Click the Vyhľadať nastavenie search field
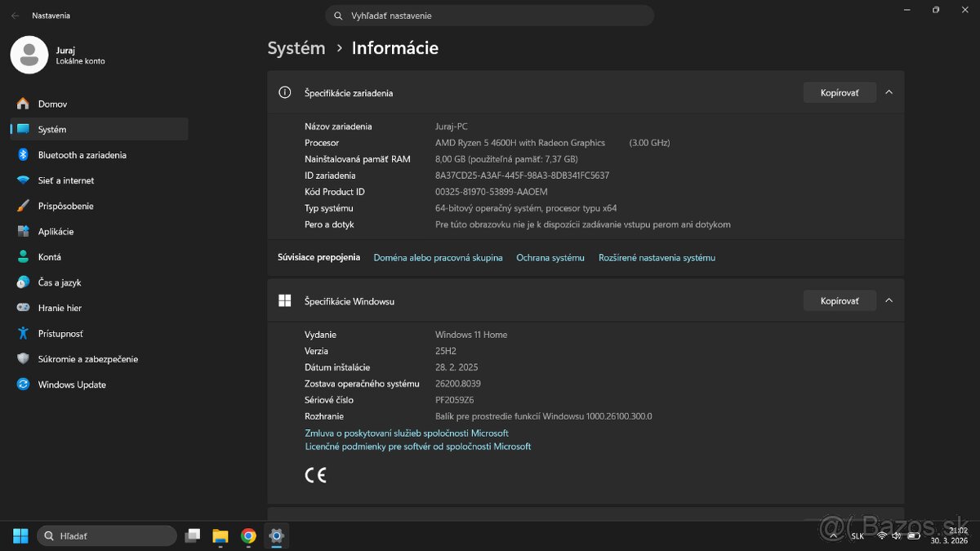The image size is (980, 551). pyautogui.click(x=489, y=15)
